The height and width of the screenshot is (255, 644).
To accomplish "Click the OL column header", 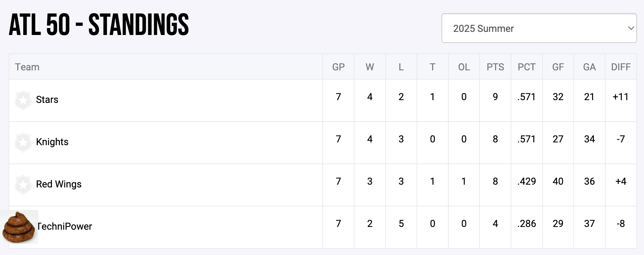I will point(464,67).
